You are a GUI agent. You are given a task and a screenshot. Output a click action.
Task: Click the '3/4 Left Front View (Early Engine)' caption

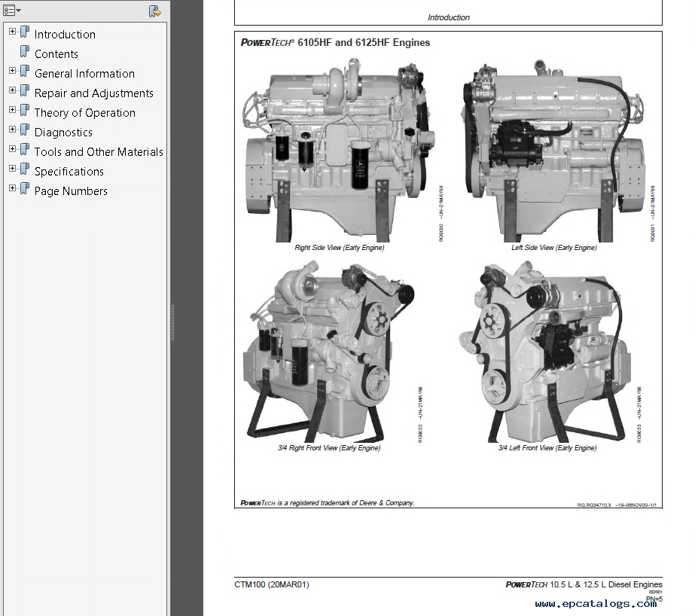coord(547,448)
